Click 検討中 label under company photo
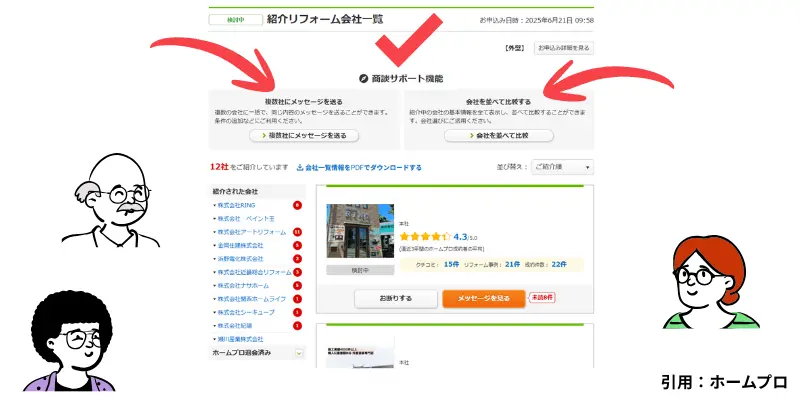 pos(360,270)
